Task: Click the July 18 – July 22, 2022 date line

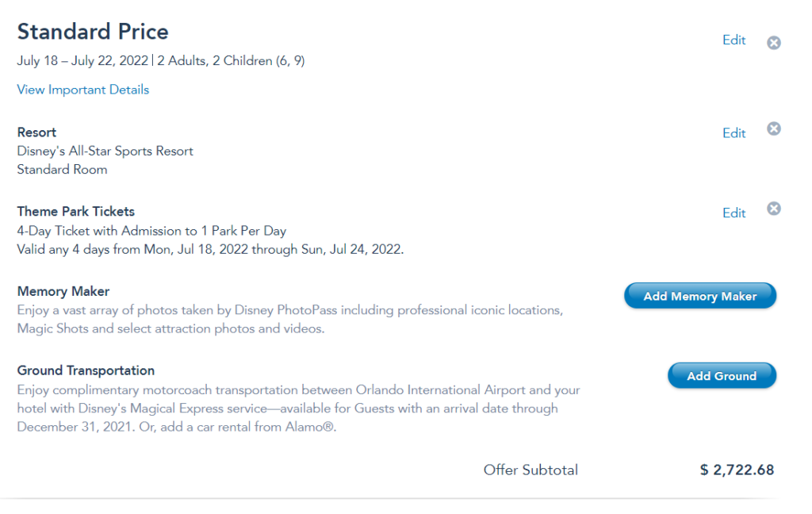Action: (161, 61)
